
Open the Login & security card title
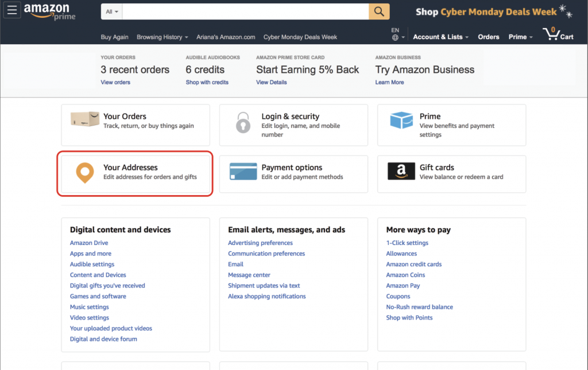coord(290,116)
